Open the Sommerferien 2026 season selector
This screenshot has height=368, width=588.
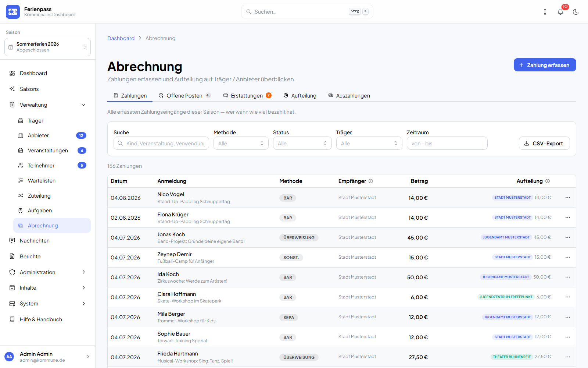(47, 47)
